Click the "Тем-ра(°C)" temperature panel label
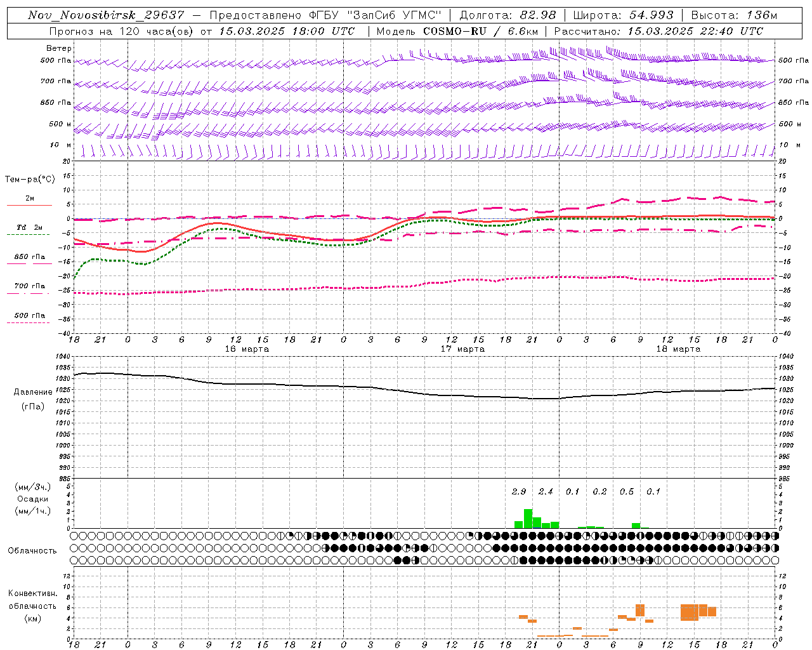The height and width of the screenshot is (650, 812). (x=30, y=180)
